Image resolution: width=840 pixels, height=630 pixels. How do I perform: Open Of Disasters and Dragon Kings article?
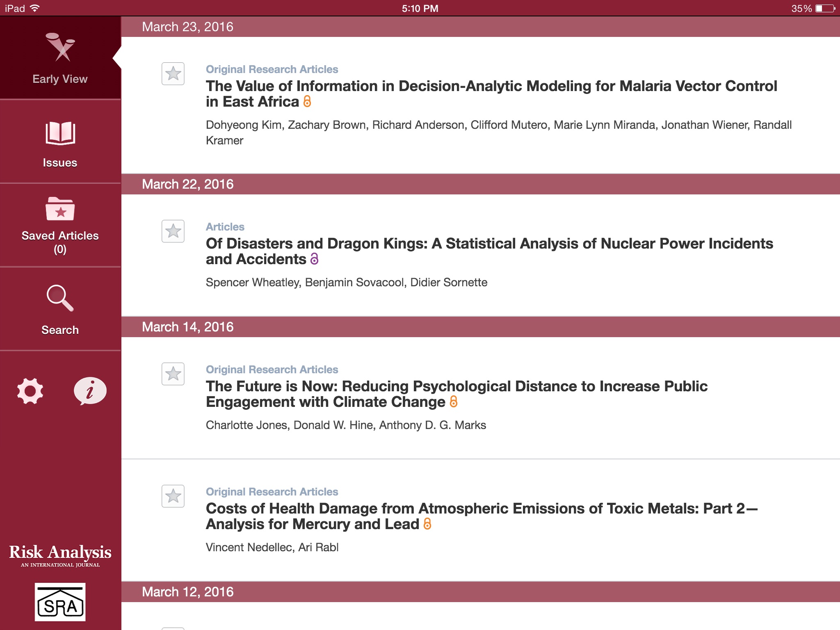tap(489, 244)
